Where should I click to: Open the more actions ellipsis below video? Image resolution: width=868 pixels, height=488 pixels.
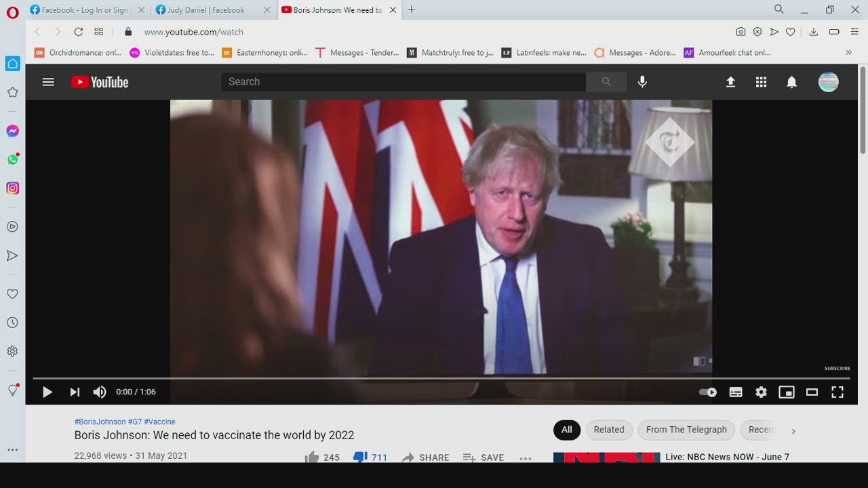pyautogui.click(x=526, y=457)
